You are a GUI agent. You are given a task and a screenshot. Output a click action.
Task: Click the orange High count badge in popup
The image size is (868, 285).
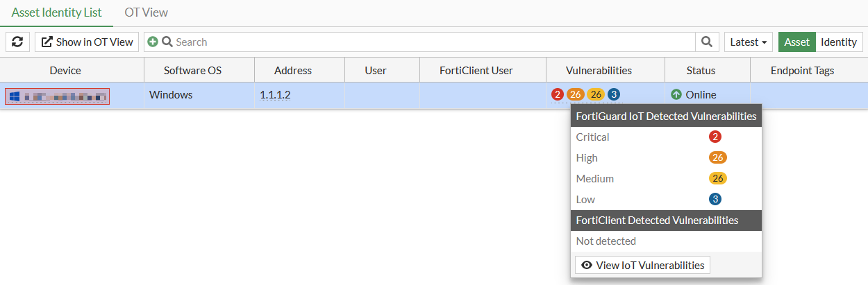tap(718, 157)
